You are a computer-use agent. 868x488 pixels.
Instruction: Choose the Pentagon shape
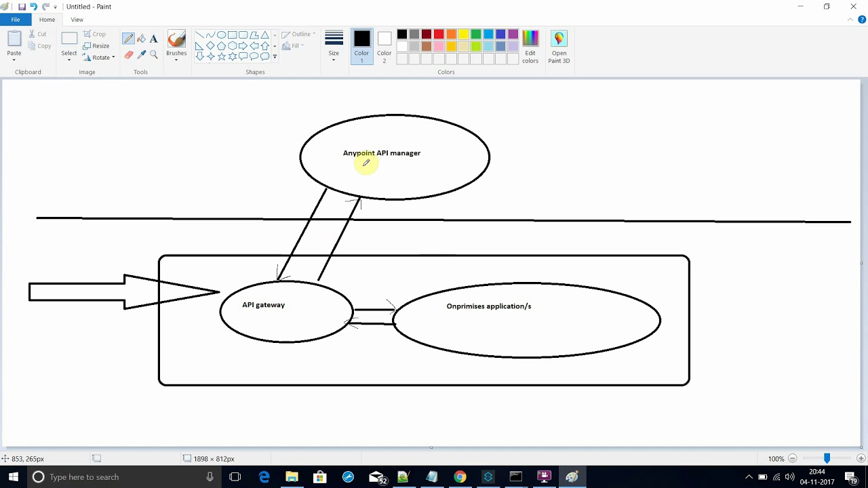point(221,46)
